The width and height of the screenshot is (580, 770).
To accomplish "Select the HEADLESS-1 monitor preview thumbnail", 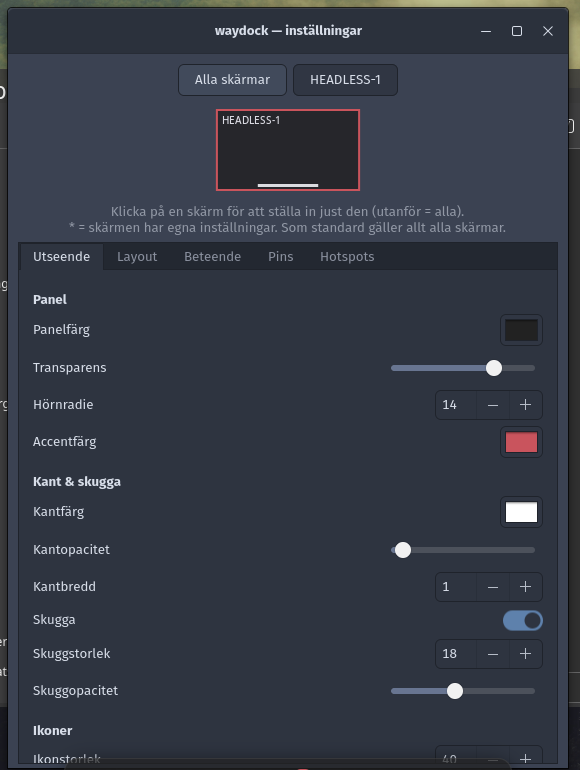I will (288, 150).
